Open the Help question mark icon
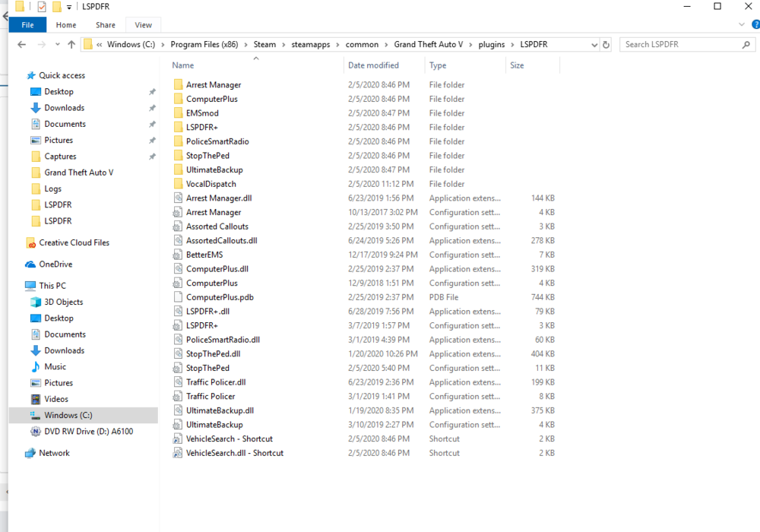This screenshot has width=760, height=532. [x=755, y=24]
